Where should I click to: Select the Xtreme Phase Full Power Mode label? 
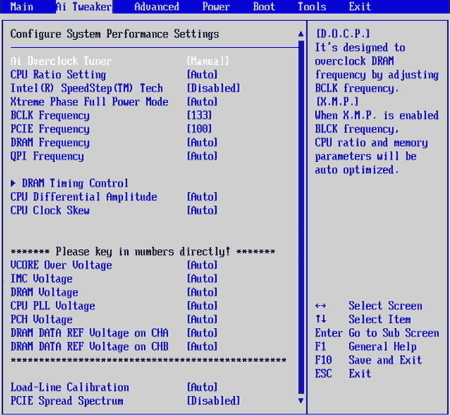[x=89, y=102]
